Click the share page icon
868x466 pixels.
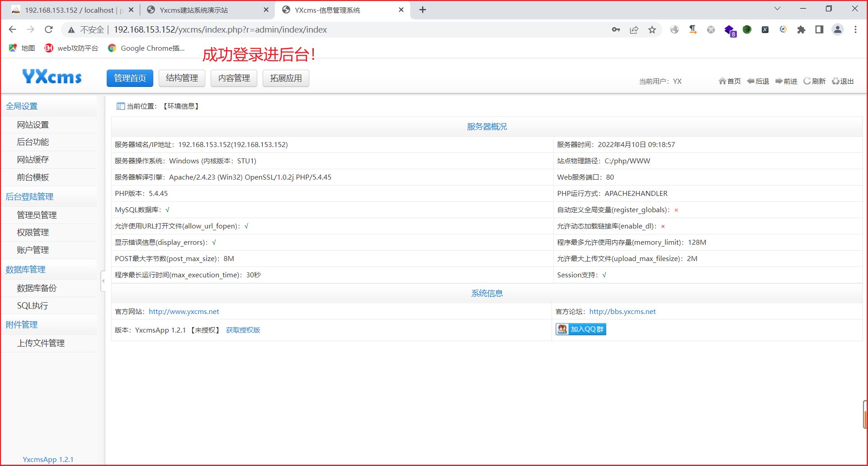pos(634,30)
